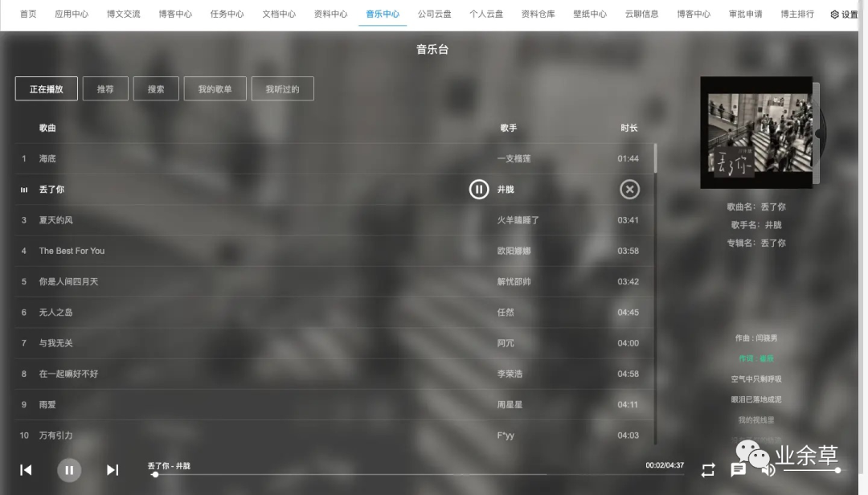Open 资料仓库 in the navigation bar
This screenshot has height=495, width=868.
[538, 14]
